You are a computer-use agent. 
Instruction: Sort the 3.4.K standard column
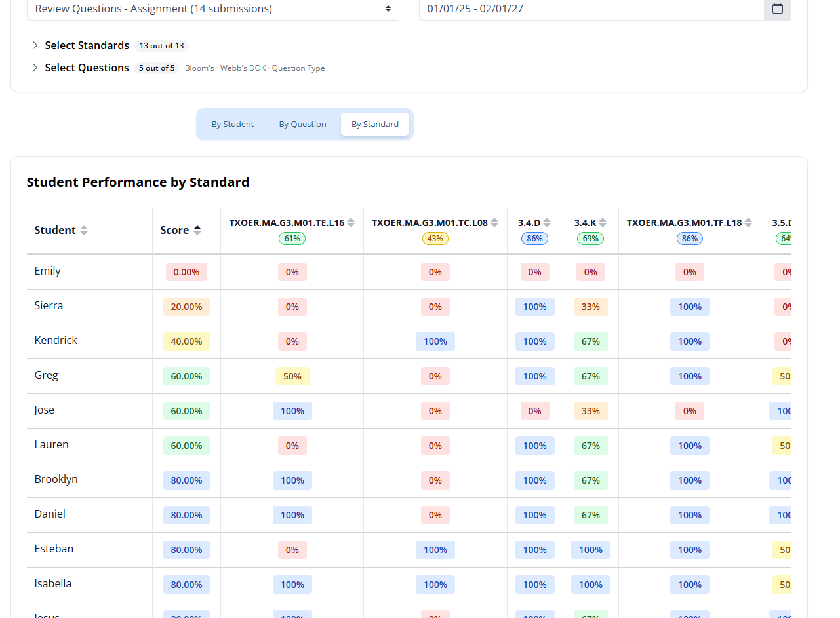[603, 223]
